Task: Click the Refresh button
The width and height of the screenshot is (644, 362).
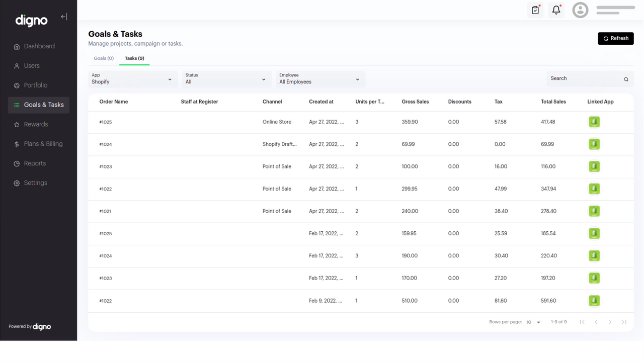Action: pos(615,38)
